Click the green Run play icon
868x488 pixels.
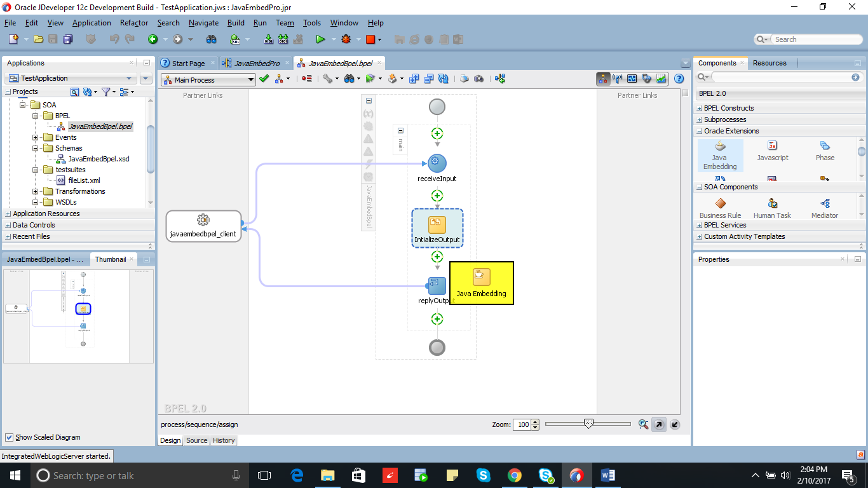[320, 39]
